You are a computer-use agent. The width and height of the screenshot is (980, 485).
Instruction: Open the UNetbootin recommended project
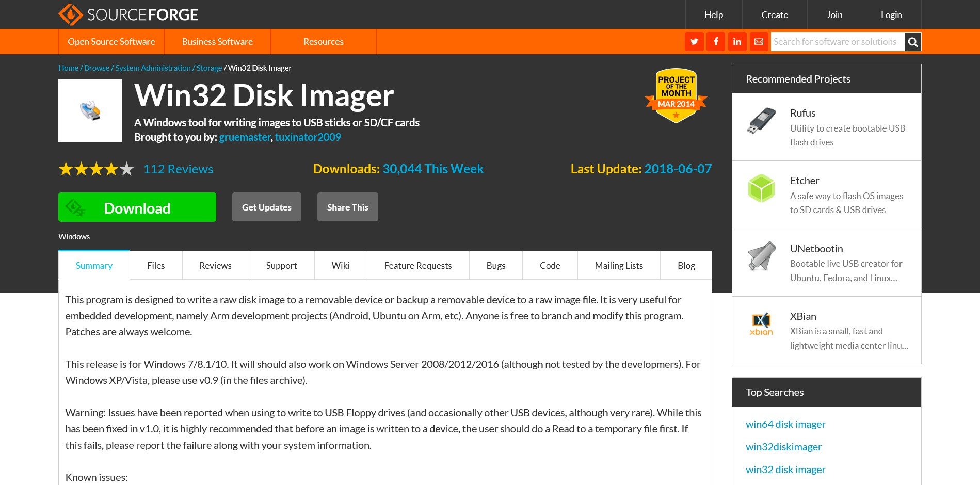point(826,263)
